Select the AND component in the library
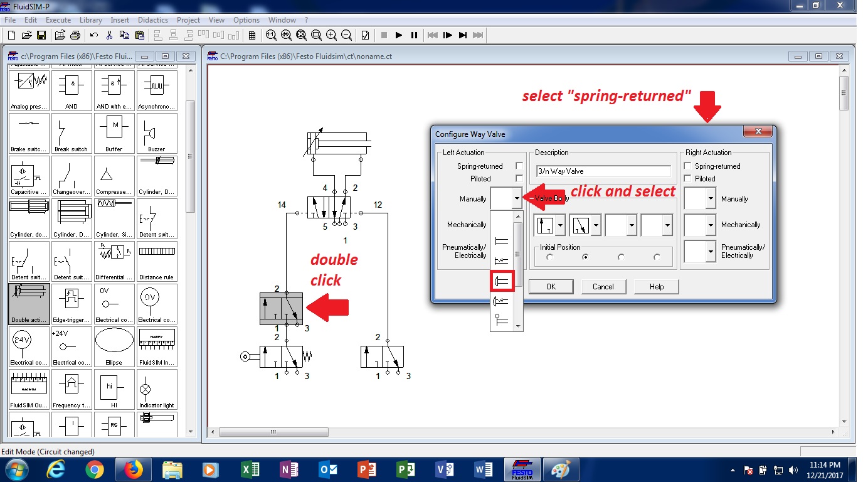868x482 pixels. click(x=71, y=90)
